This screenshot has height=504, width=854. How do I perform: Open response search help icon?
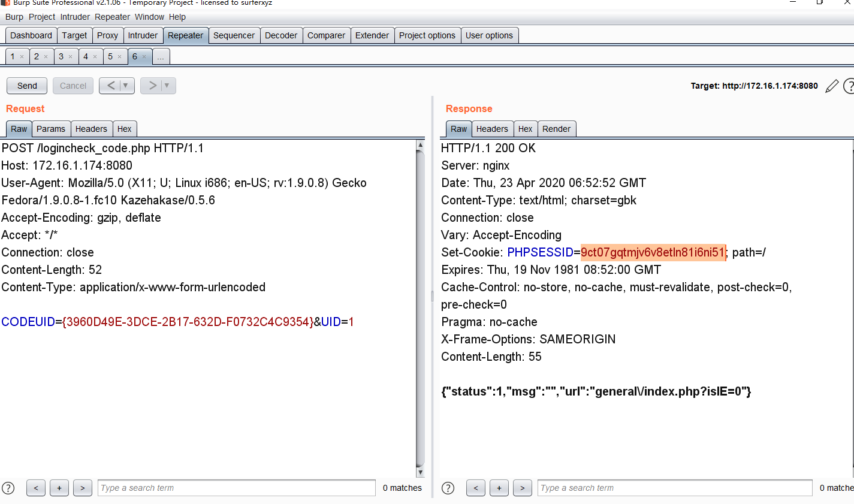(x=448, y=488)
